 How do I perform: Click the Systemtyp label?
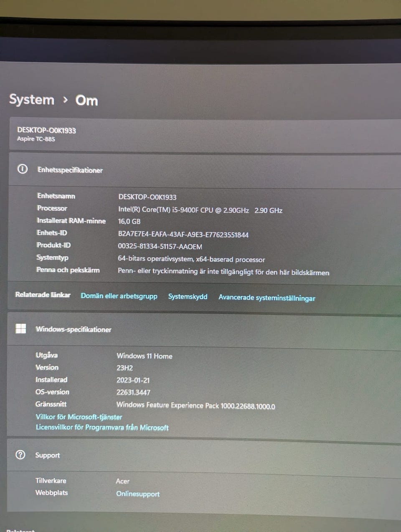52,257
